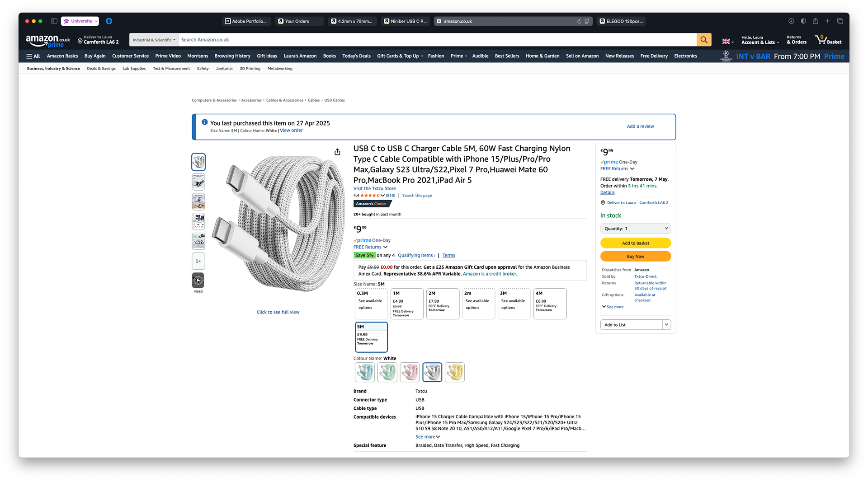This screenshot has height=482, width=868.
Task: Expand See more under gift options
Action: tap(613, 307)
